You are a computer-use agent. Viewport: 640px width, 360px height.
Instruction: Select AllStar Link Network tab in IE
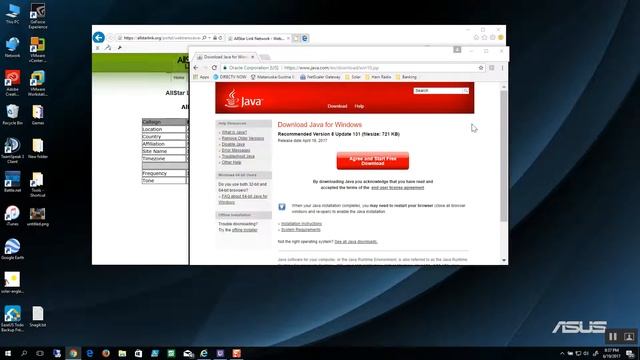pyautogui.click(x=258, y=38)
